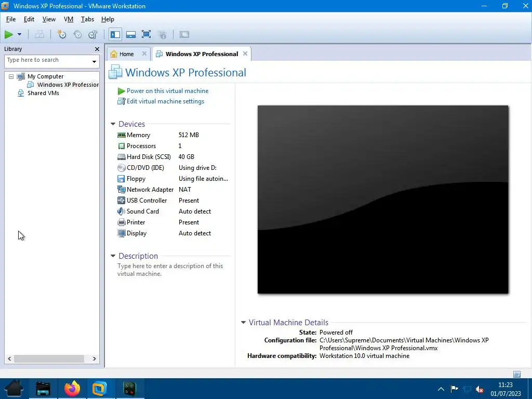Open the View menu
Screen dimensions: 532x399
pos(49,19)
